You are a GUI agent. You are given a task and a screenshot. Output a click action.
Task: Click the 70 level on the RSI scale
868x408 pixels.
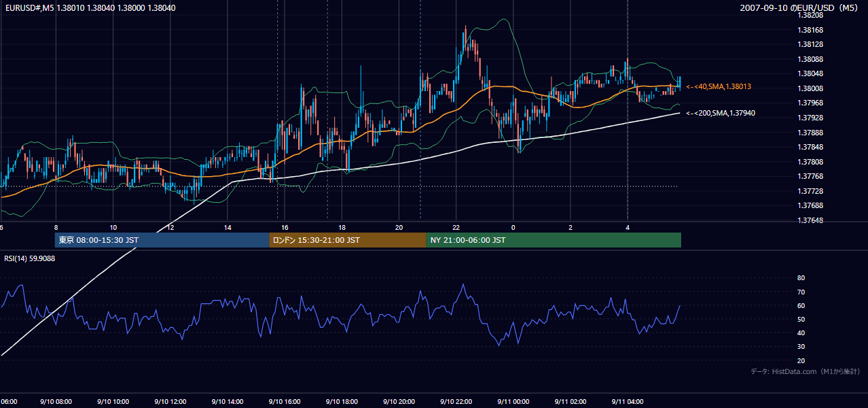click(801, 292)
